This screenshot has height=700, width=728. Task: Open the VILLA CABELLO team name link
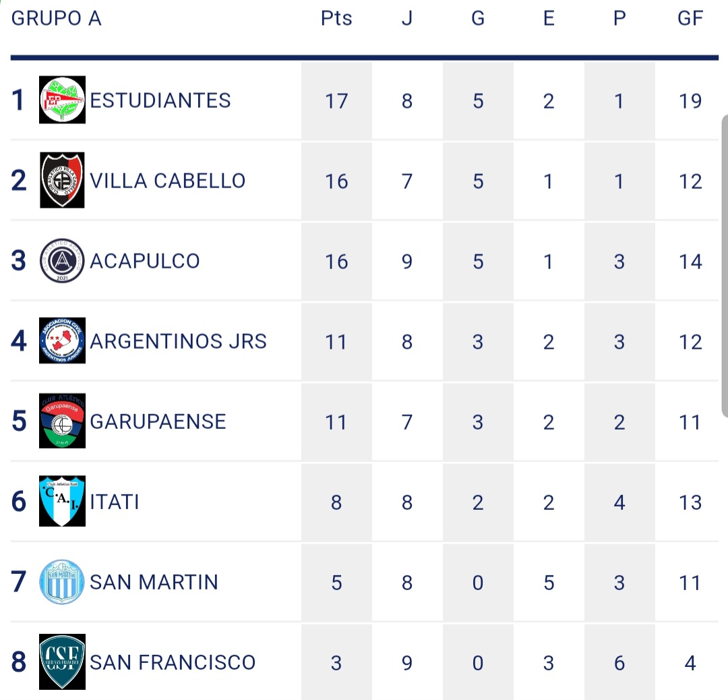coord(168,181)
